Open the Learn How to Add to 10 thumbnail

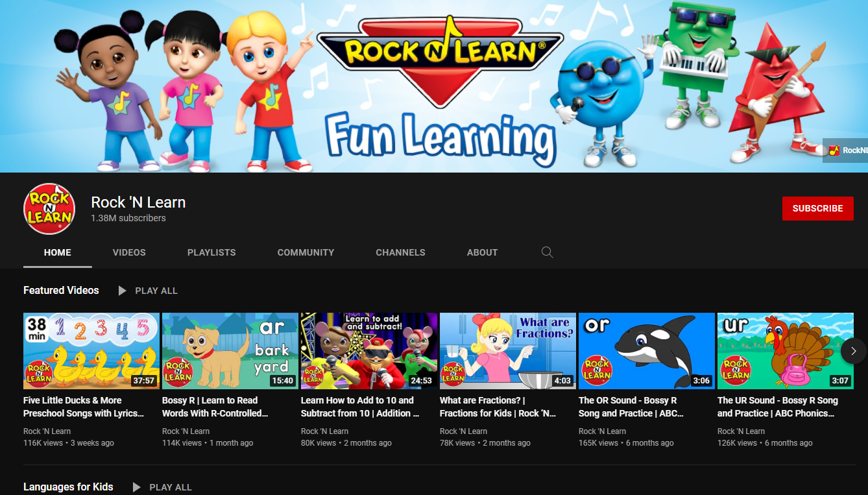[368, 350]
